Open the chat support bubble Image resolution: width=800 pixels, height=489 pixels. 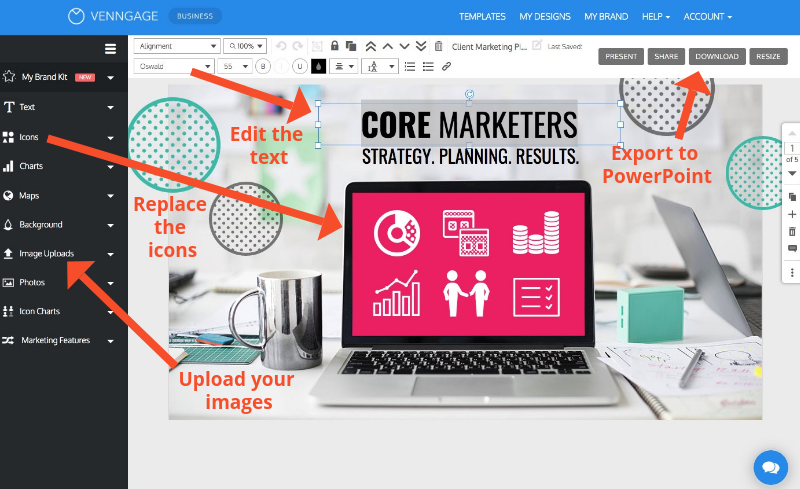click(770, 467)
